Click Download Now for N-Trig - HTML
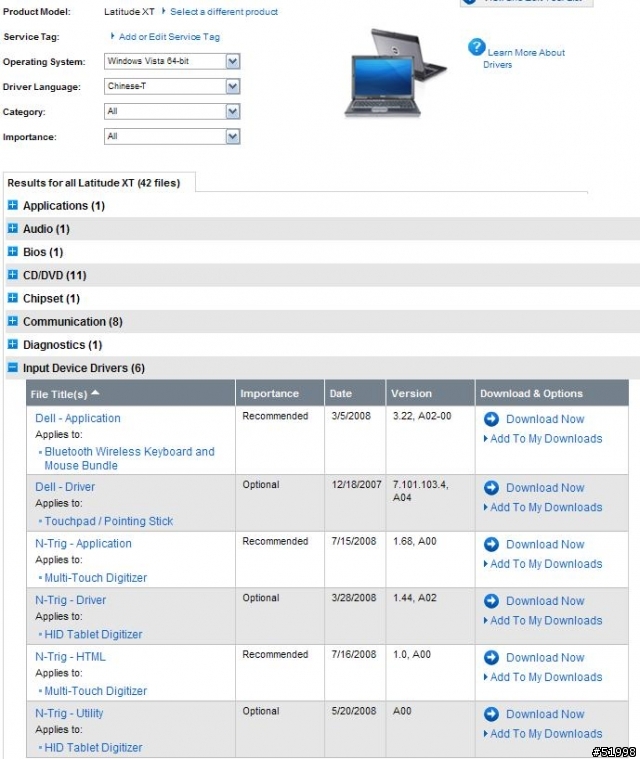This screenshot has height=760, width=640. pos(545,658)
